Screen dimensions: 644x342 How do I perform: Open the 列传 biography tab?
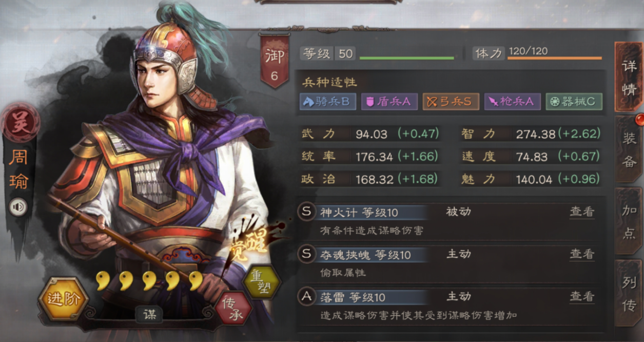pyautogui.click(x=629, y=293)
